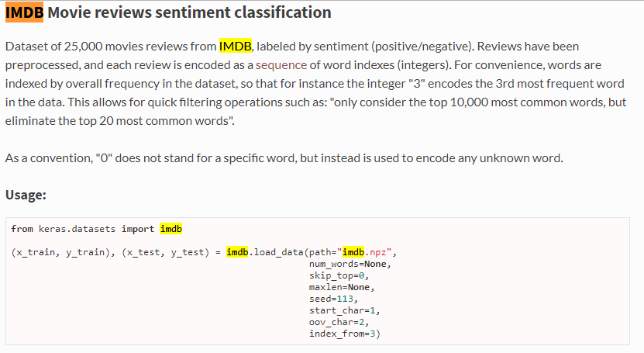The width and height of the screenshot is (644, 353).
Task: Click "(x_train, y_train), (x_test, y_test)" in code
Action: 110,252
